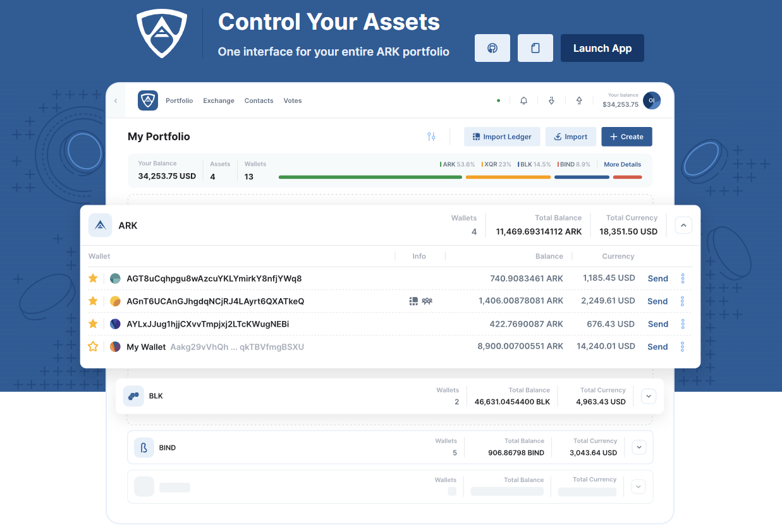Open the user avatar menu
The height and width of the screenshot is (532, 782).
tap(652, 100)
